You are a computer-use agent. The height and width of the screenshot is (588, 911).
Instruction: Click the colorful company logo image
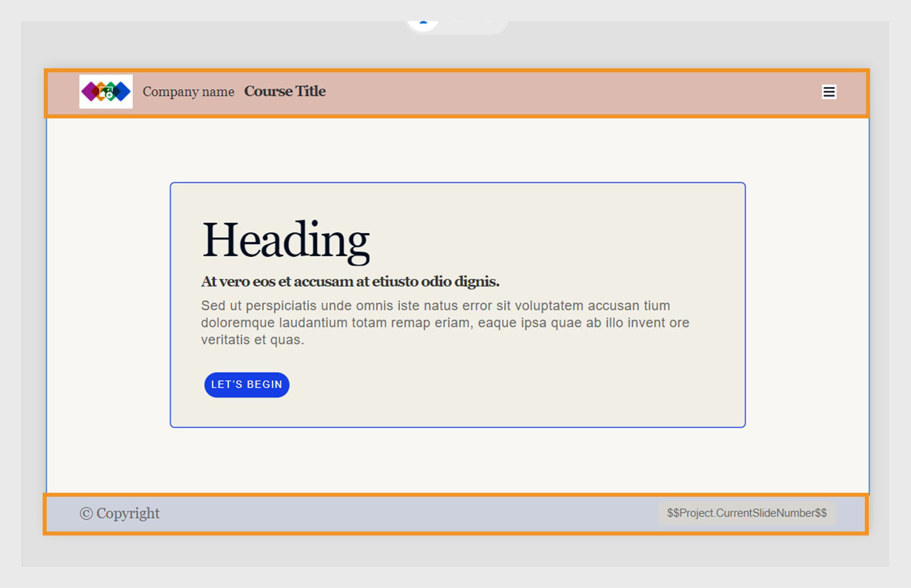pyautogui.click(x=106, y=92)
